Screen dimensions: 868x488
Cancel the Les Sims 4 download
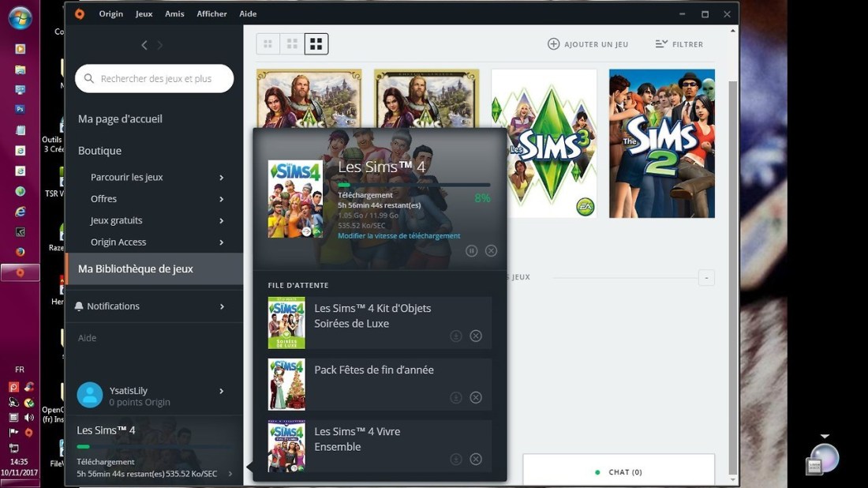[x=491, y=250]
